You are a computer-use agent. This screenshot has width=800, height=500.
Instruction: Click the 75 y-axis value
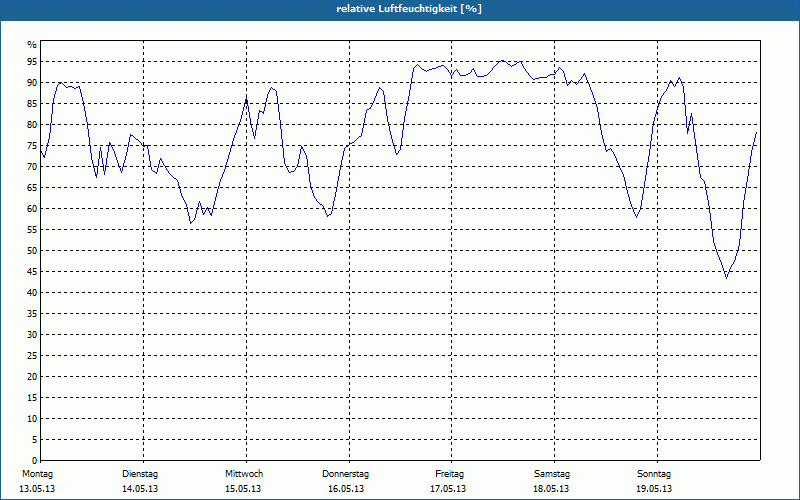coord(32,145)
